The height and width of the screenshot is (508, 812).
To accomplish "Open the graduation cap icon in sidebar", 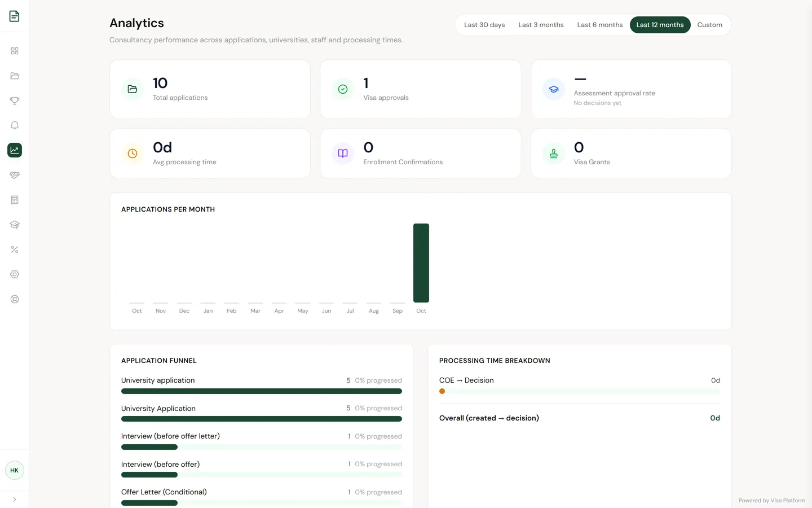I will coord(15,225).
